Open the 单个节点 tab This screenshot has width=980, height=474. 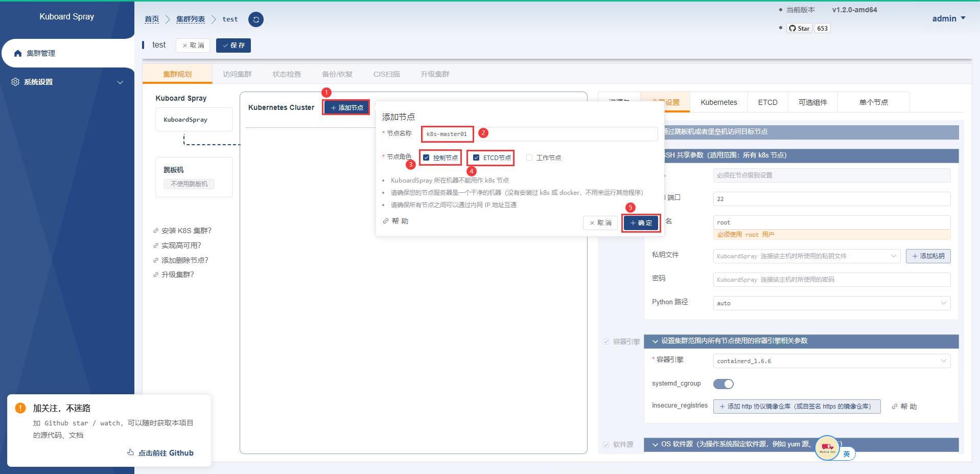click(874, 102)
